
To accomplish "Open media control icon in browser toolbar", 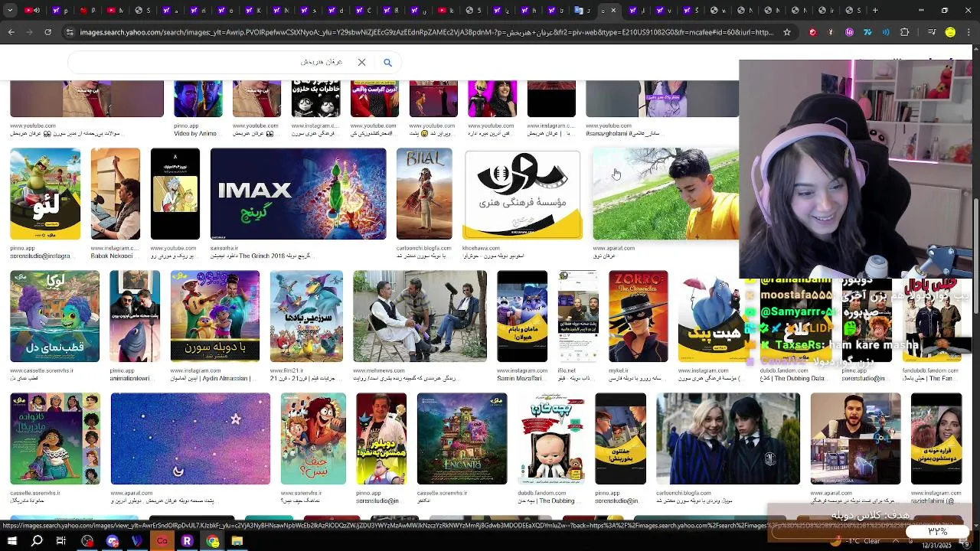I will 932,32.
